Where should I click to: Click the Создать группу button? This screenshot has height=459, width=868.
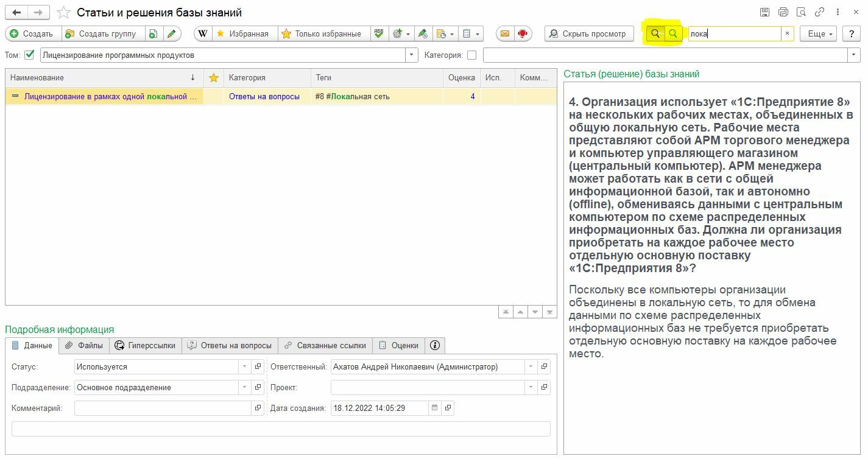click(104, 33)
